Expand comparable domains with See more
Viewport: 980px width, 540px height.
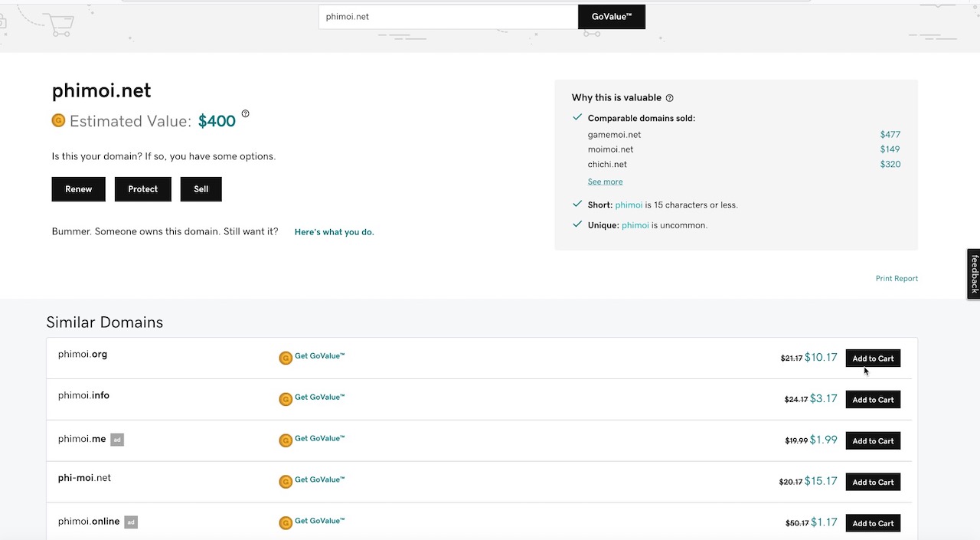605,182
